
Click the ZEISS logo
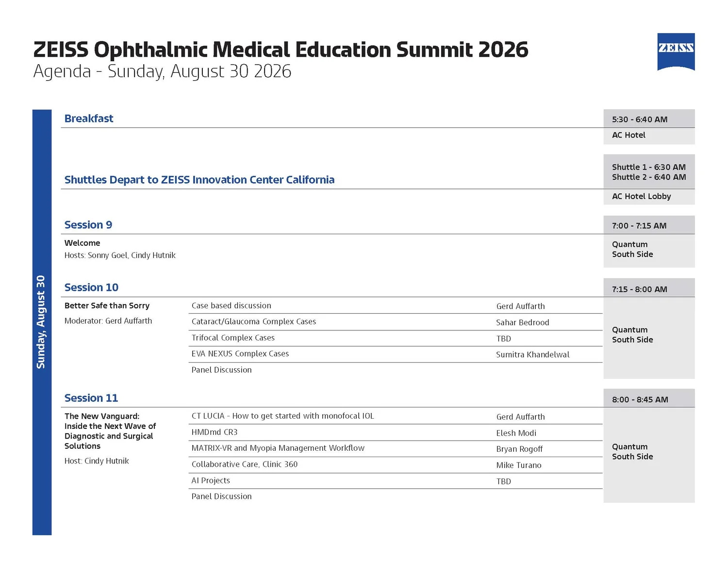click(676, 52)
